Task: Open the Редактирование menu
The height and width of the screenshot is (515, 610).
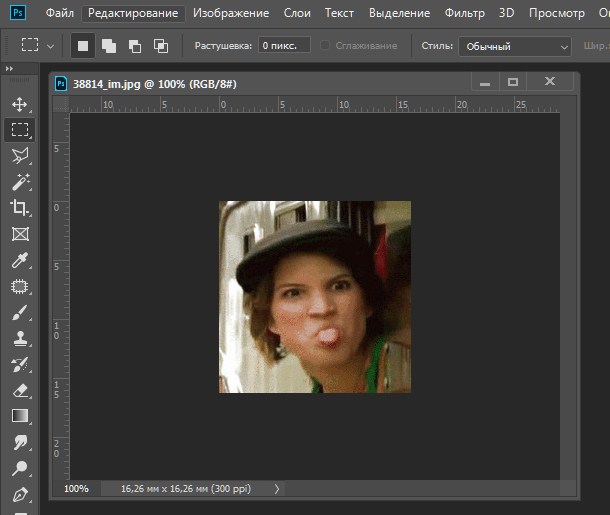Action: (x=133, y=13)
